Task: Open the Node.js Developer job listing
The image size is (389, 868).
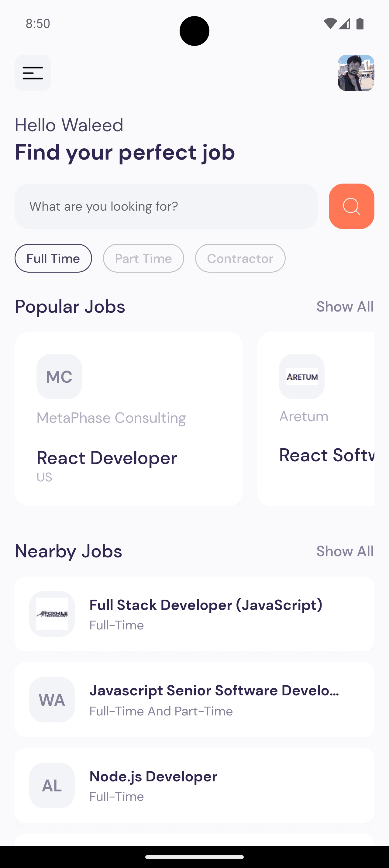Action: click(x=194, y=785)
